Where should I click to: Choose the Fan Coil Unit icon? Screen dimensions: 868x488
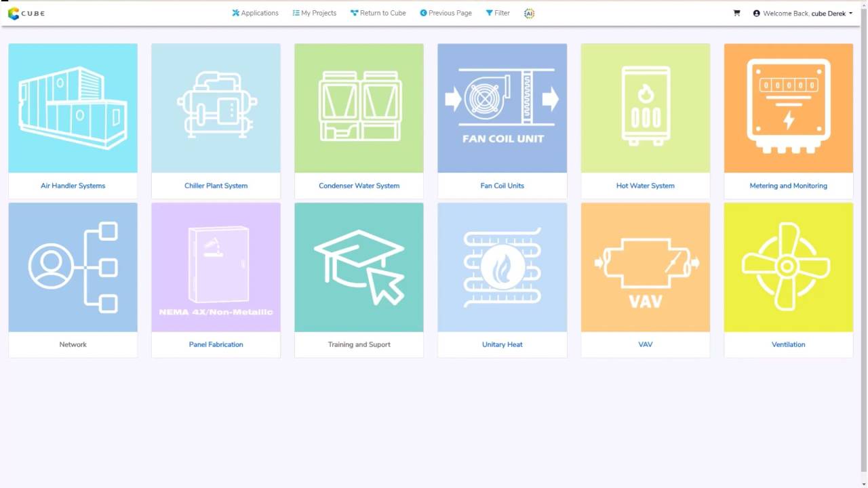coord(502,108)
